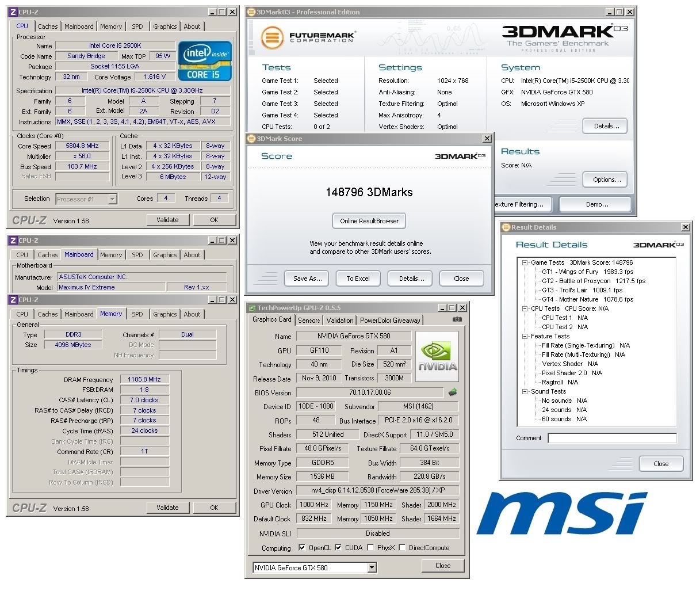The image size is (700, 591).
Task: Click the GPU-Z screenshot camera icon
Action: click(457, 319)
